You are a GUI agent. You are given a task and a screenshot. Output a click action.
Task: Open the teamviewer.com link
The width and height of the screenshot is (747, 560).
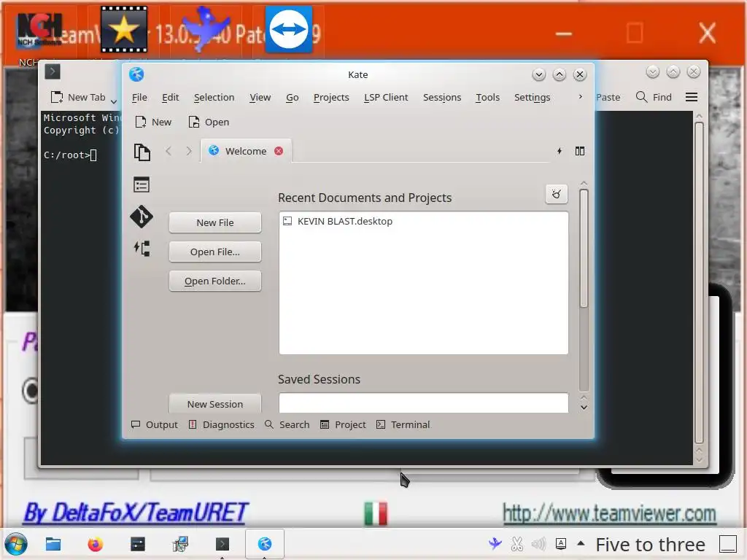[x=609, y=513]
